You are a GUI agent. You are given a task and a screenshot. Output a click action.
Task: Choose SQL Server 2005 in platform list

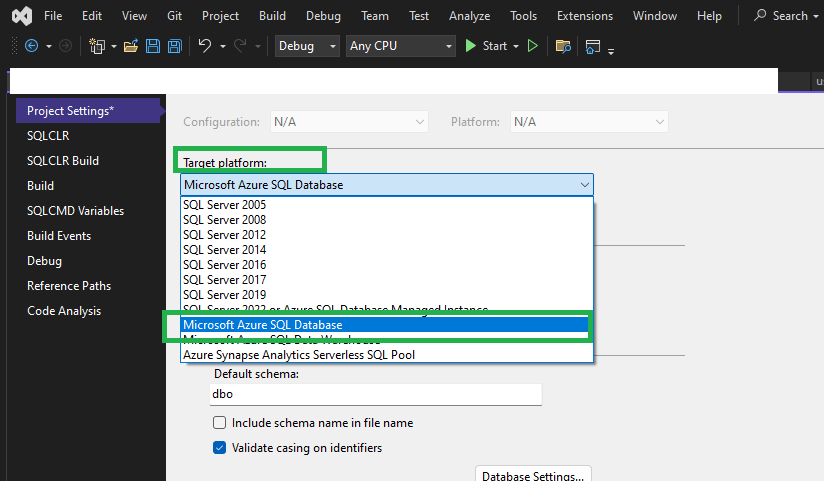[387, 205]
